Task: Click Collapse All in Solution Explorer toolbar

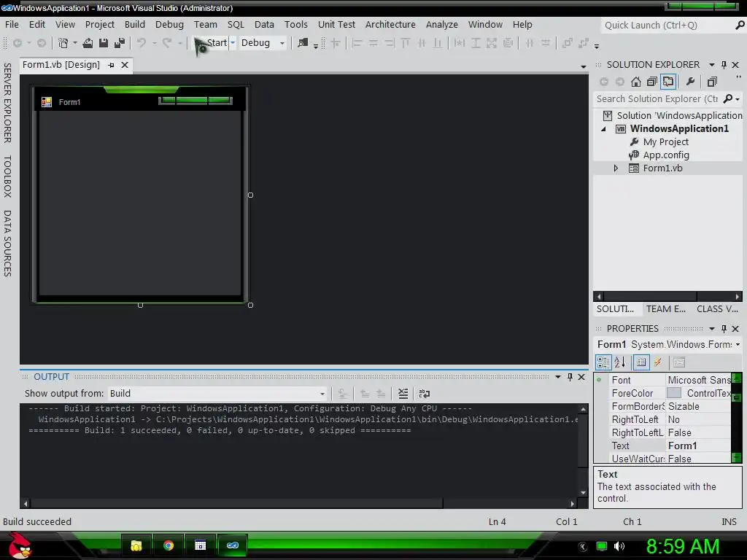Action: tap(651, 82)
